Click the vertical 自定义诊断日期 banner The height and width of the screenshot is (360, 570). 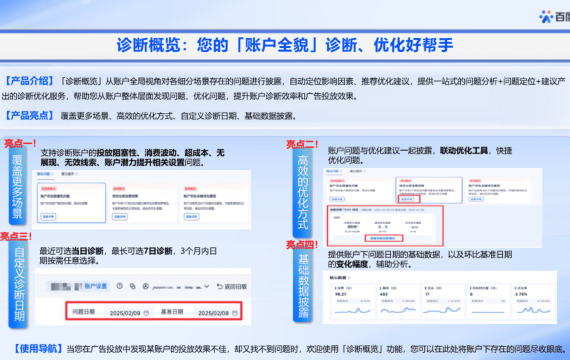(19, 284)
